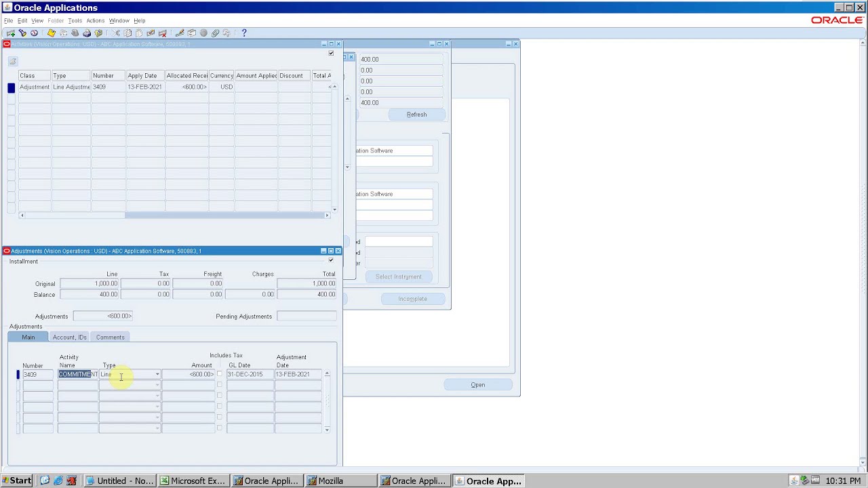Click the folder icon in Activities window

[x=12, y=62]
